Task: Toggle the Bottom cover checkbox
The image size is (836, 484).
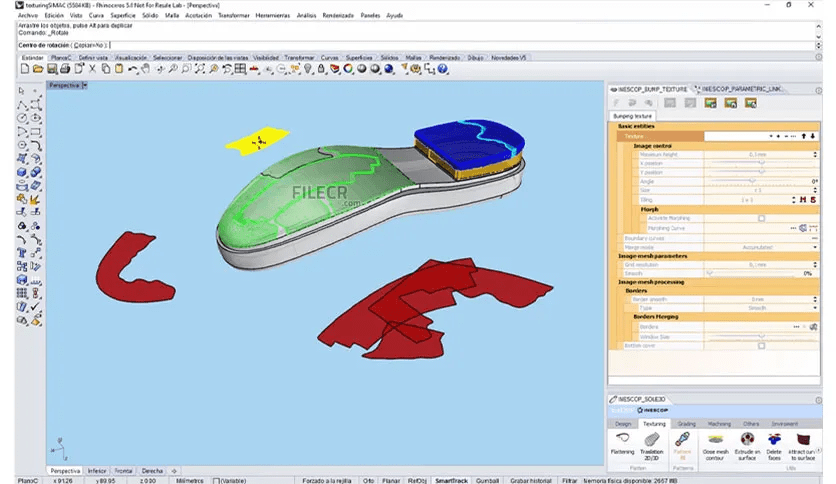Action: click(x=761, y=345)
